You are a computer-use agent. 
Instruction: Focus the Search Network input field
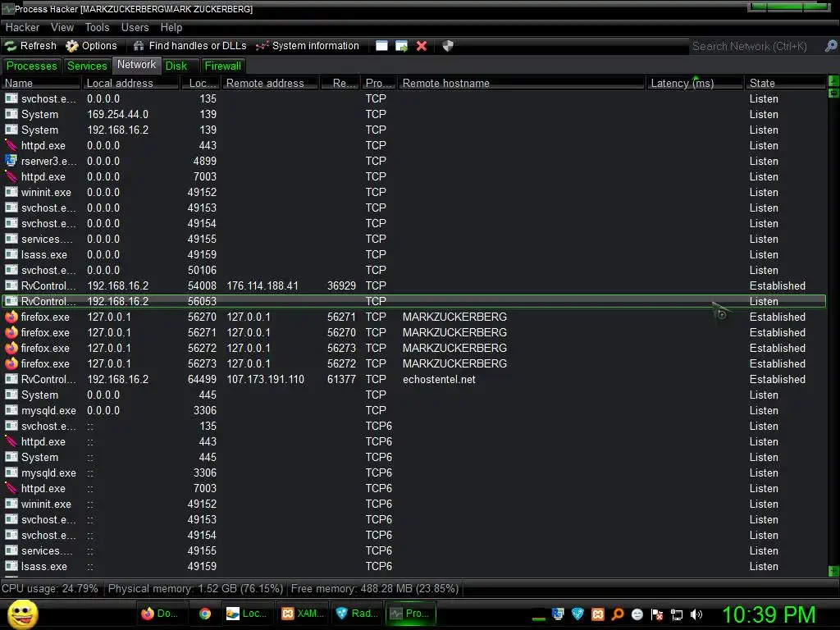pos(756,46)
